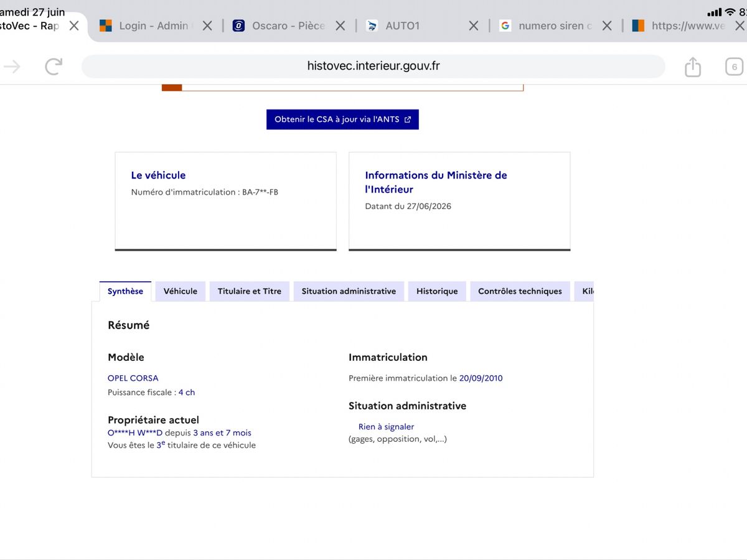Go forward with the arrow icon
The height and width of the screenshot is (560, 747).
point(12,67)
